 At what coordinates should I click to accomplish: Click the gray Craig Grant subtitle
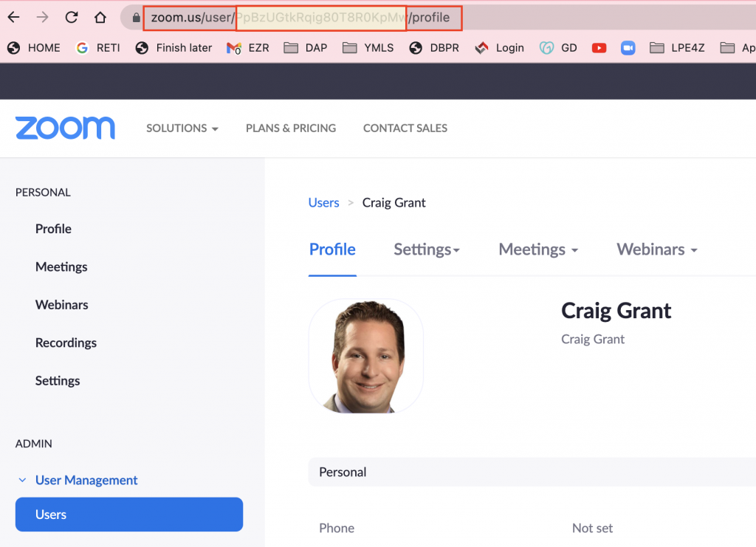click(593, 340)
